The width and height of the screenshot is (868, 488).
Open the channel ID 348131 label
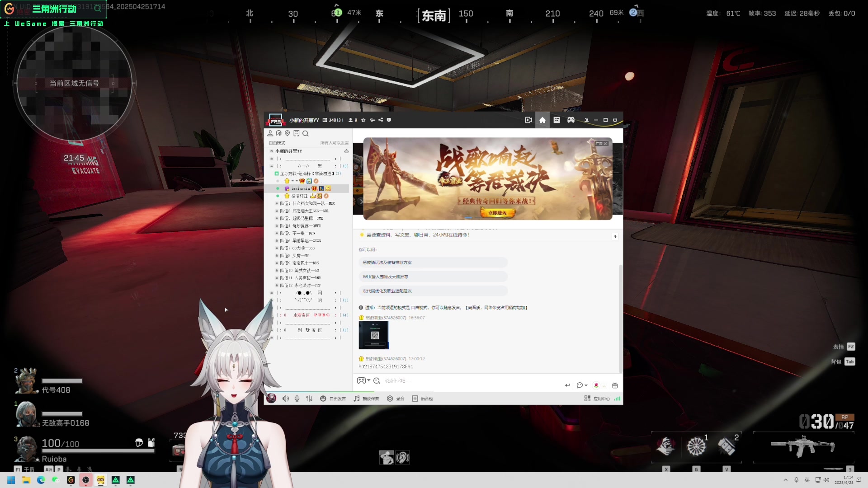333,120
